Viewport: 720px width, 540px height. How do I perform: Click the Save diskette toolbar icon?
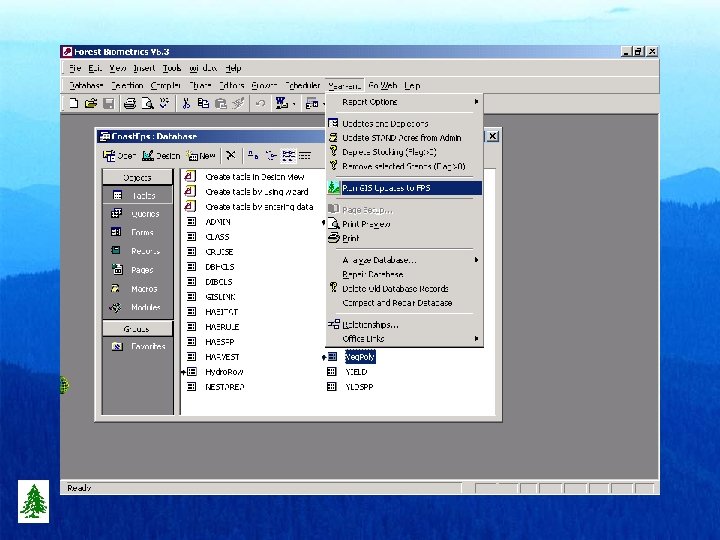(108, 103)
